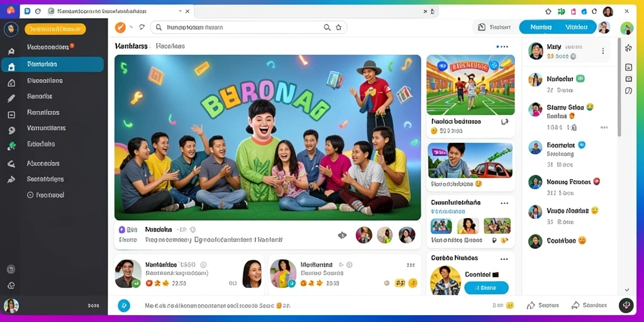
Task: Select the right segment of blue pill toggle
Action: pyautogui.click(x=577, y=27)
